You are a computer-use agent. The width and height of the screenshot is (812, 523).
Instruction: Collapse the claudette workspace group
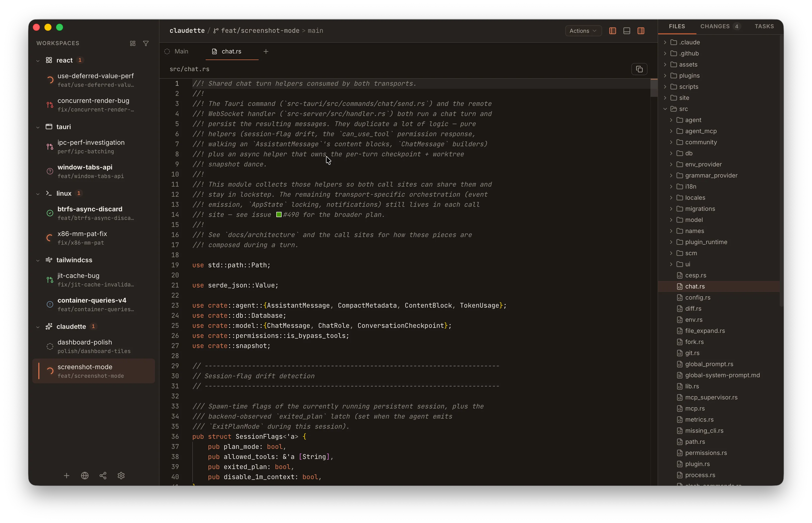tap(38, 327)
